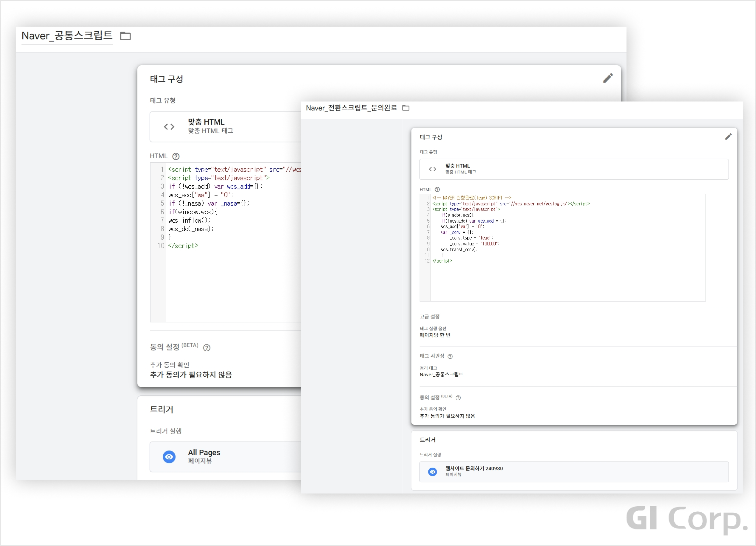The width and height of the screenshot is (756, 546).
Task: Click code line wcs.inflow(); in editor
Action: click(x=189, y=220)
